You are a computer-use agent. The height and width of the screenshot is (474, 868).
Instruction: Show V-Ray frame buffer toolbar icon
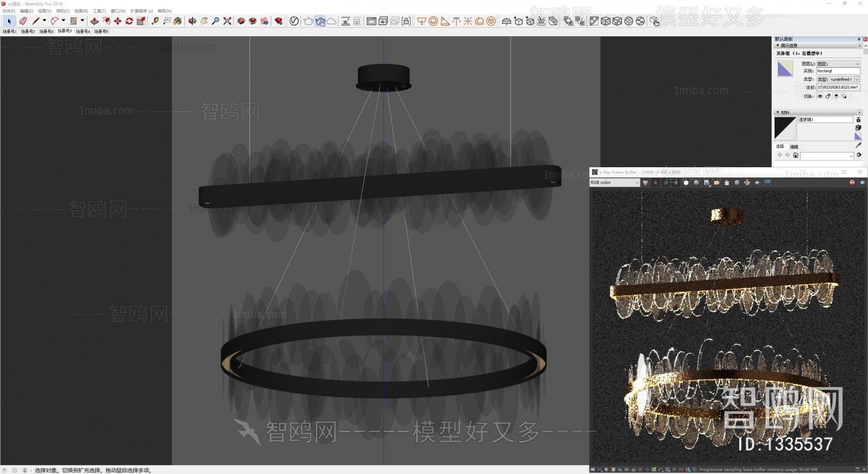371,21
